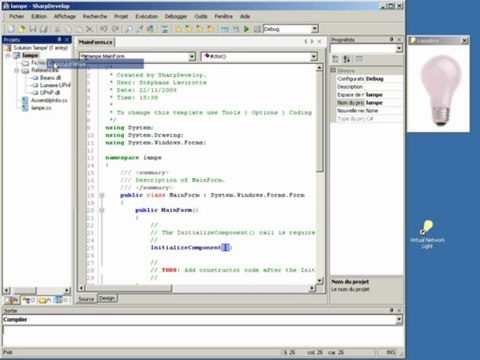The width and height of the screenshot is (480, 360).
Task: Click editor horizontal scrollbar right arrow
Action: click(x=312, y=288)
